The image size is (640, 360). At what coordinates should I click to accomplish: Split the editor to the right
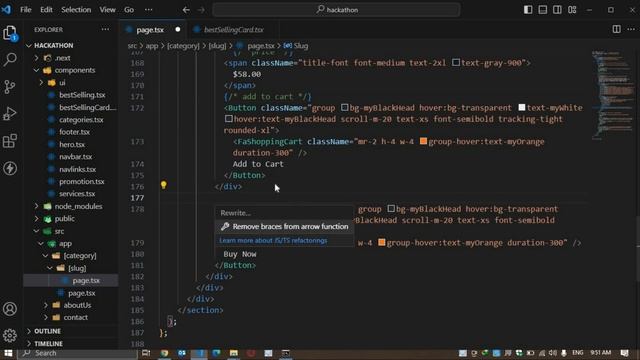click(x=616, y=29)
